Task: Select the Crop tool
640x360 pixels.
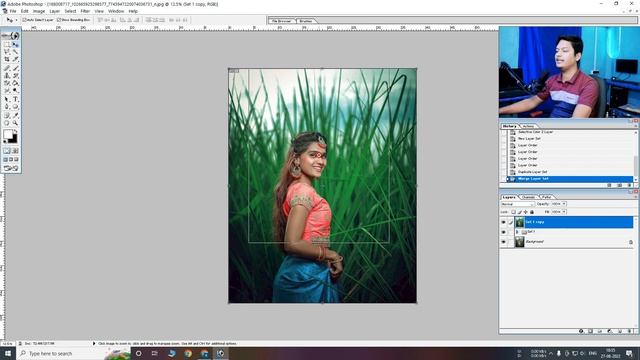Action: pos(7,60)
